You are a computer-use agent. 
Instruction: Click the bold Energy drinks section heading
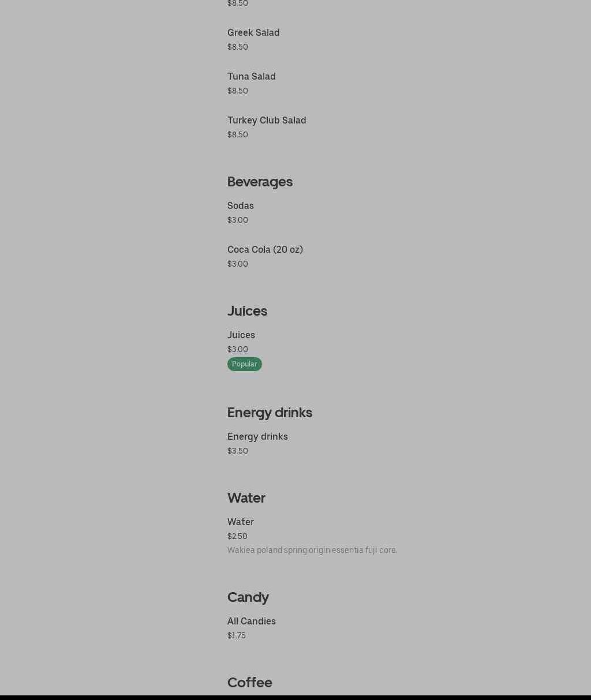pos(270,413)
